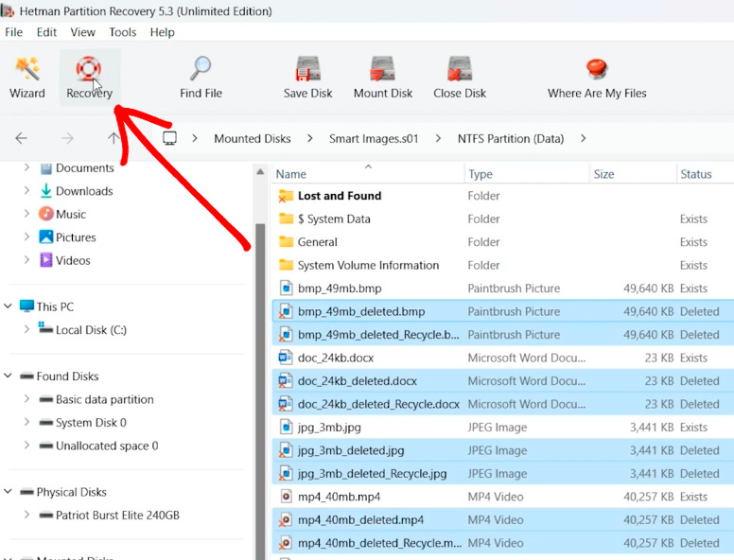The height and width of the screenshot is (560, 734).
Task: Collapse the This PC section
Action: (x=8, y=306)
